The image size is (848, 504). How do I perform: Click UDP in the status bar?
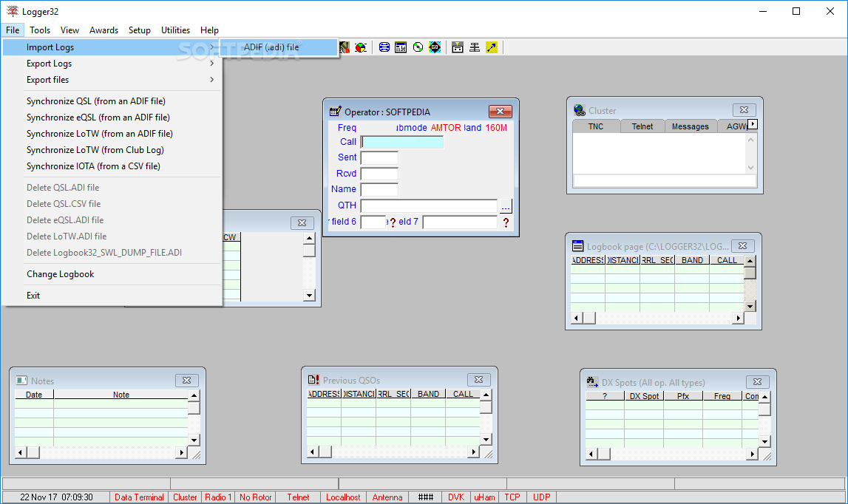pyautogui.click(x=541, y=497)
